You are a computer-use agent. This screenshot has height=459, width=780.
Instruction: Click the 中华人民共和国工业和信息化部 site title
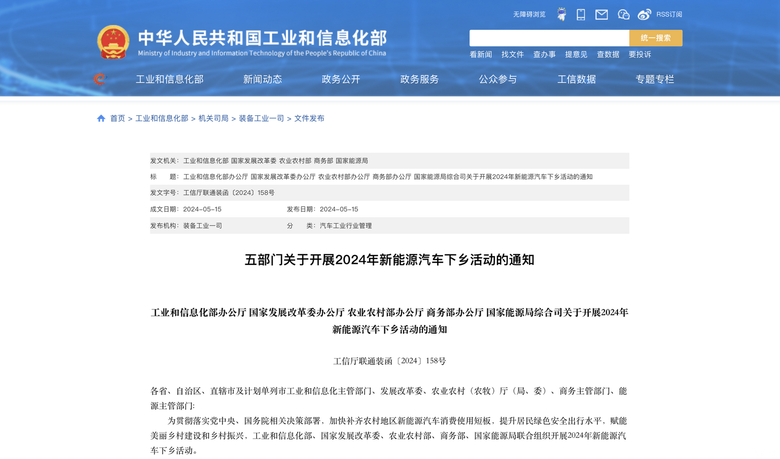coord(262,38)
